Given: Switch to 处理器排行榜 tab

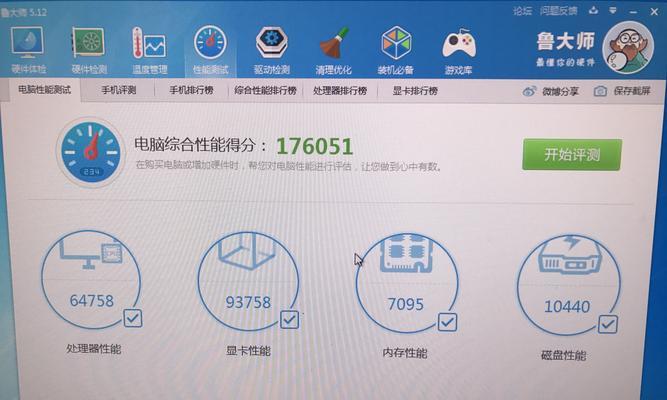Looking at the screenshot, I should [340, 91].
